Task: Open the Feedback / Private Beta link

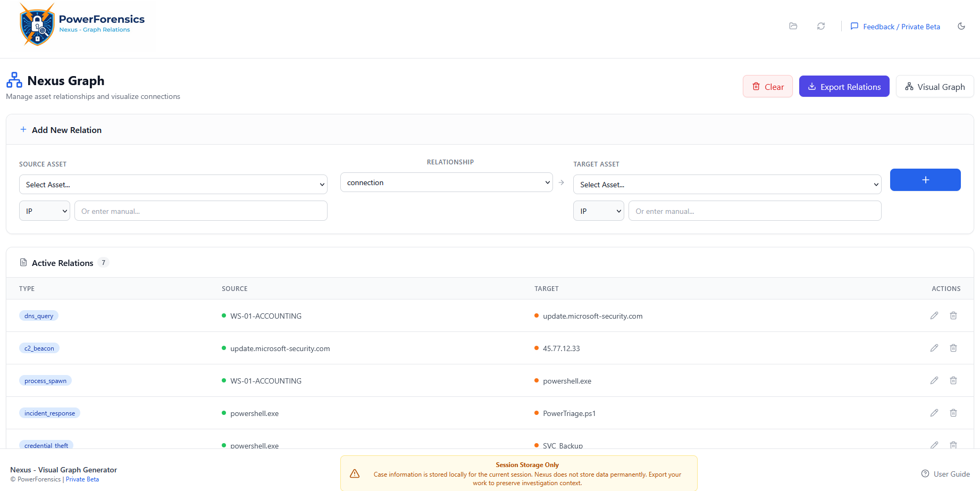Action: coord(895,27)
